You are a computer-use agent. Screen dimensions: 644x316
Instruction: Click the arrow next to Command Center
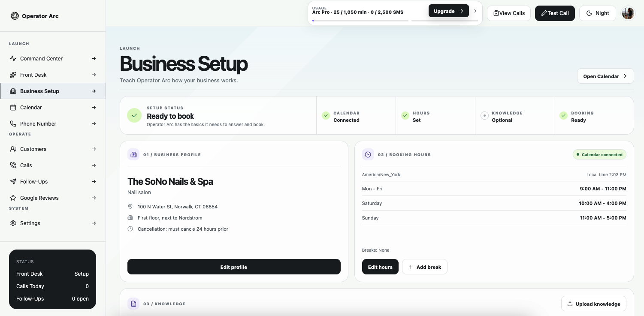coord(94,58)
